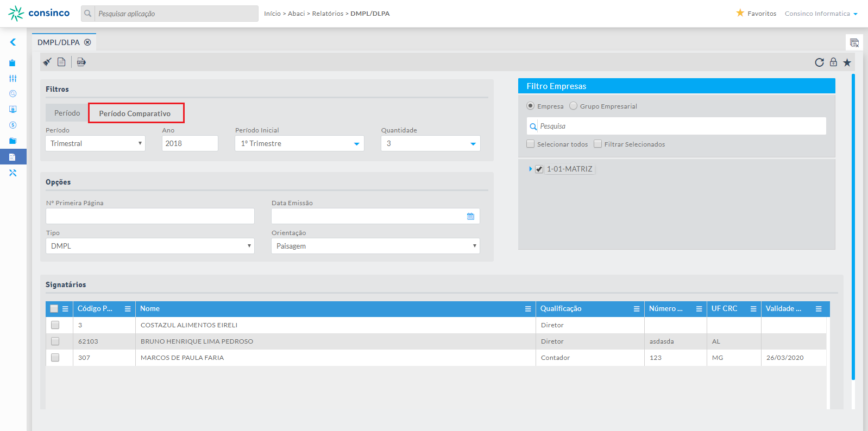Uncheck the 1-01-MATRIZ checkbox
The width and height of the screenshot is (868, 431).
click(x=539, y=169)
